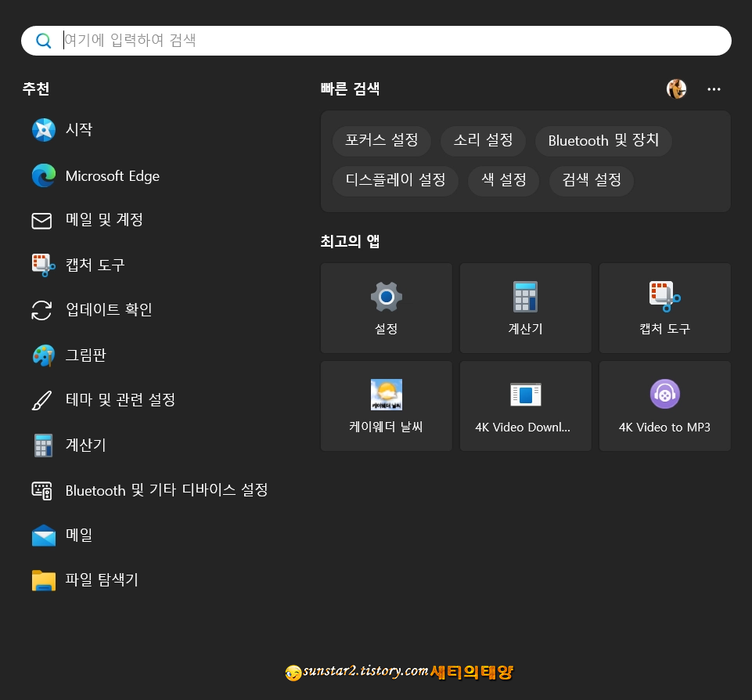Open 테마 및 관련 설정
This screenshot has height=700, width=752.
[117, 399]
